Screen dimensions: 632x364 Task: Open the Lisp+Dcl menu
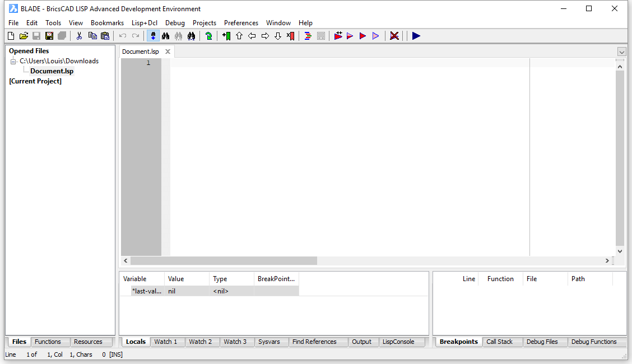(145, 23)
